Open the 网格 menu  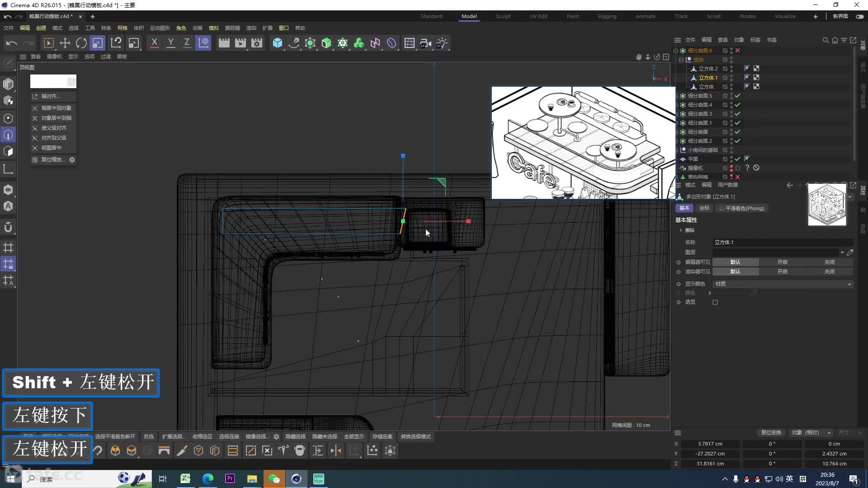pos(123,28)
